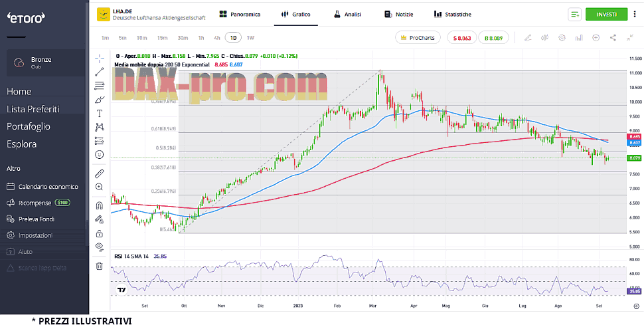Open Preleva Fondi
This screenshot has height=327, width=644.
point(31,219)
